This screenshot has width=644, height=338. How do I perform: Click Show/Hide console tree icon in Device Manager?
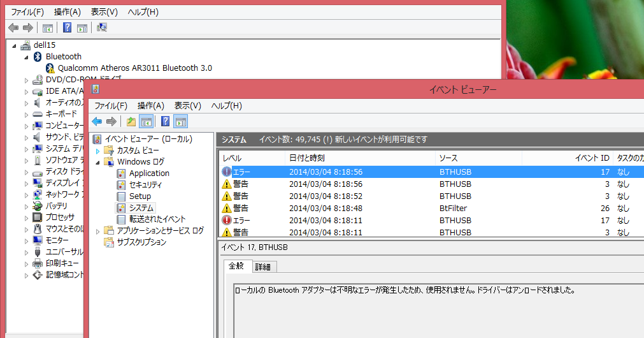[48, 28]
